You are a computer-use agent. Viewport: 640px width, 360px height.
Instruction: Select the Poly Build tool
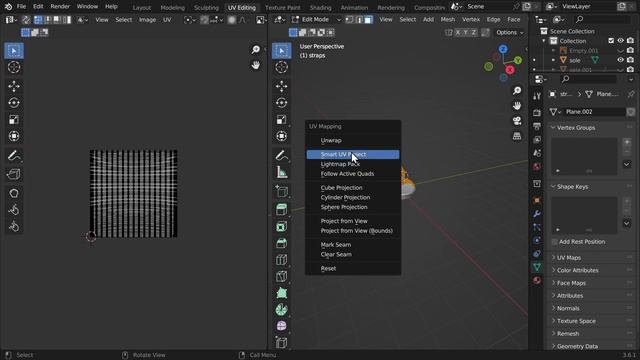pyautogui.click(x=282, y=293)
